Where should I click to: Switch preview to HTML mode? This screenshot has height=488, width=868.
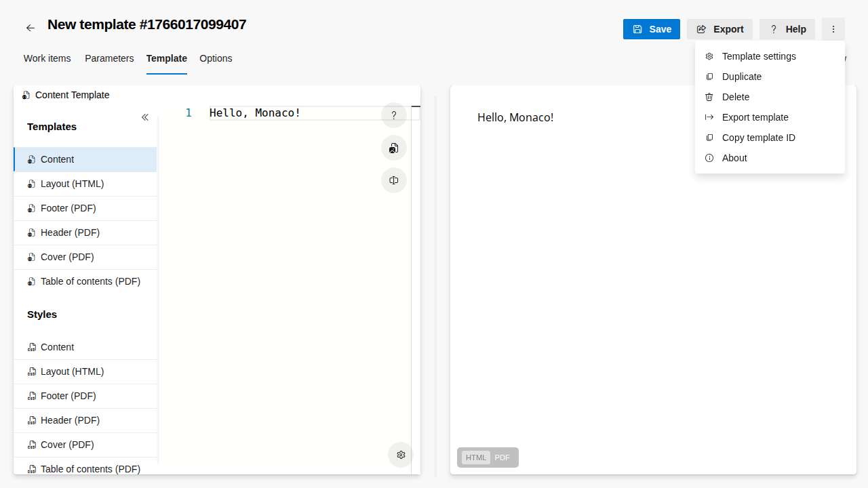[476, 457]
